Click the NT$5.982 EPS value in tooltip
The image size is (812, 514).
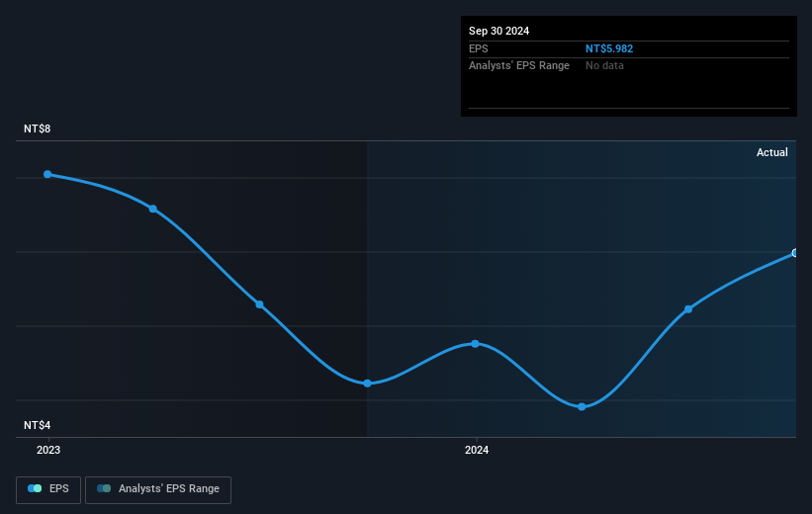(x=609, y=48)
